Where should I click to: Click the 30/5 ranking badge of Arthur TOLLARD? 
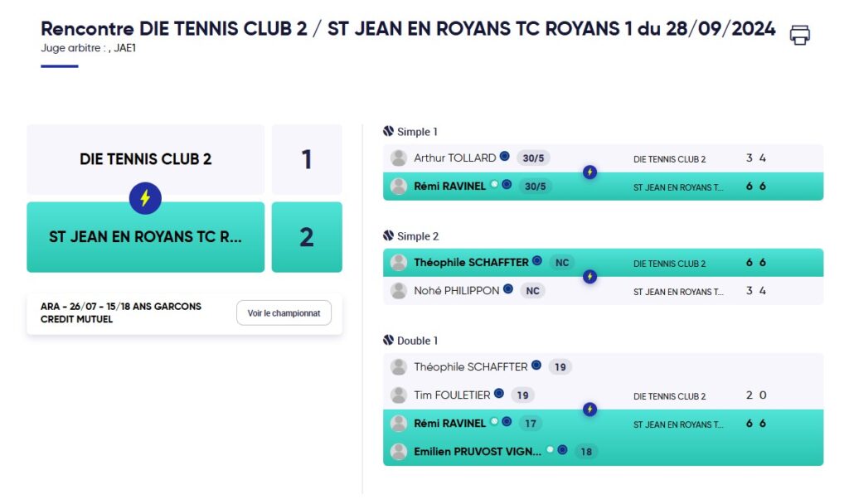coord(533,158)
